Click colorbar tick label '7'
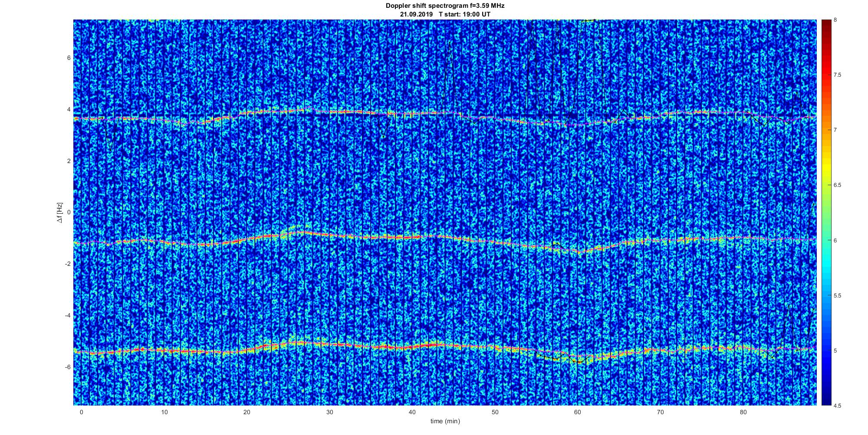The height and width of the screenshot is (435, 868). coord(835,130)
